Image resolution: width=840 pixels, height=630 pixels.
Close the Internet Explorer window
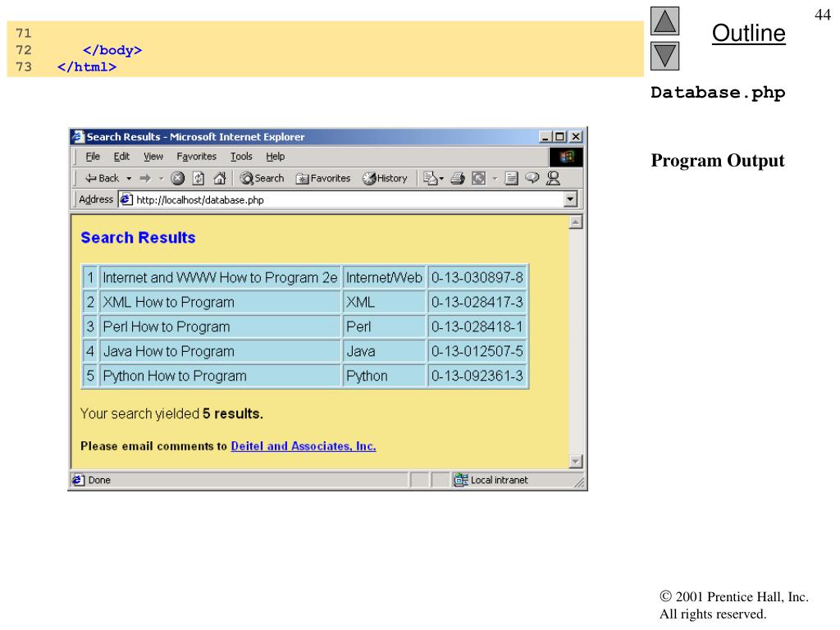(575, 137)
